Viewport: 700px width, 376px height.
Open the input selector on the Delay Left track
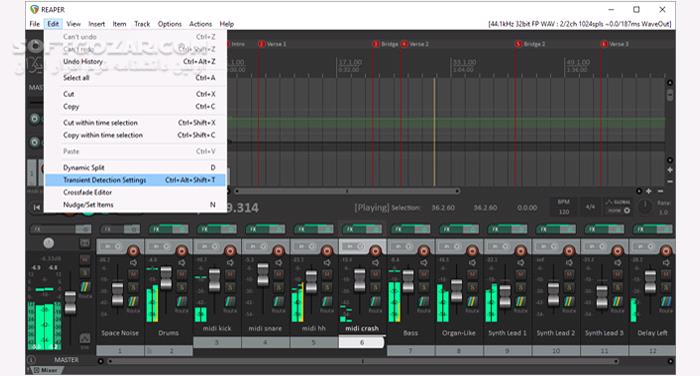645,246
